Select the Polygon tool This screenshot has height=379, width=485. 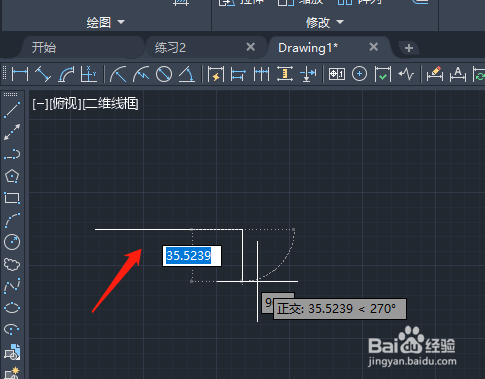tap(12, 176)
